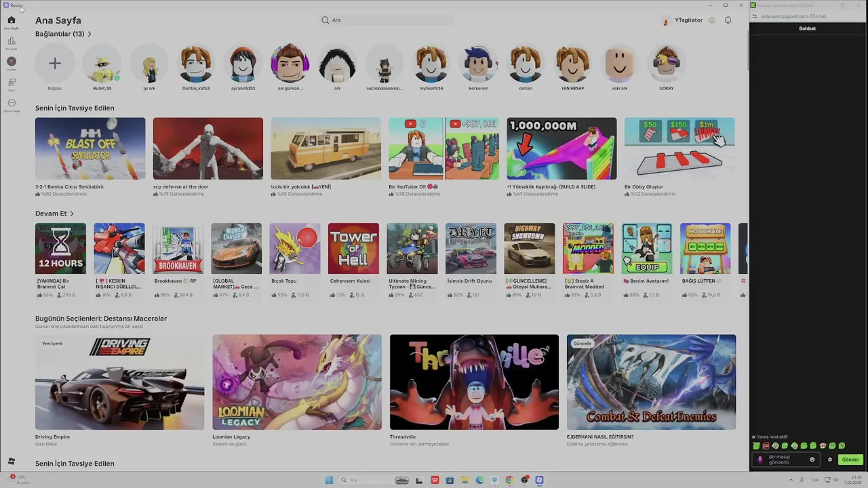
Task: Open the Ana Sayfa home icon in sidebar
Action: (x=12, y=20)
